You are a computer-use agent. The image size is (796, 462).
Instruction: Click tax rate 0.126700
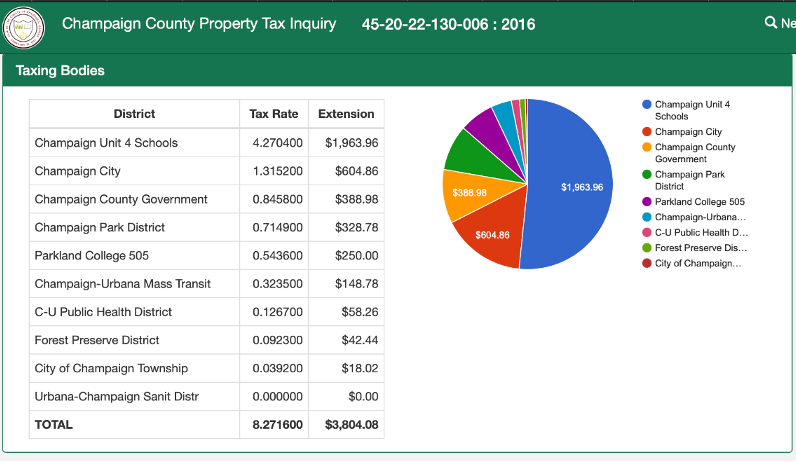278,312
